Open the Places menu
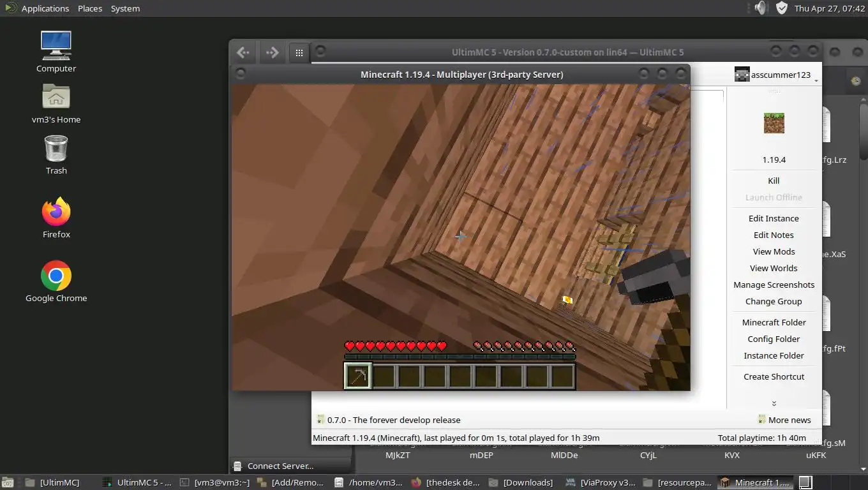The height and width of the screenshot is (490, 868). coord(90,8)
